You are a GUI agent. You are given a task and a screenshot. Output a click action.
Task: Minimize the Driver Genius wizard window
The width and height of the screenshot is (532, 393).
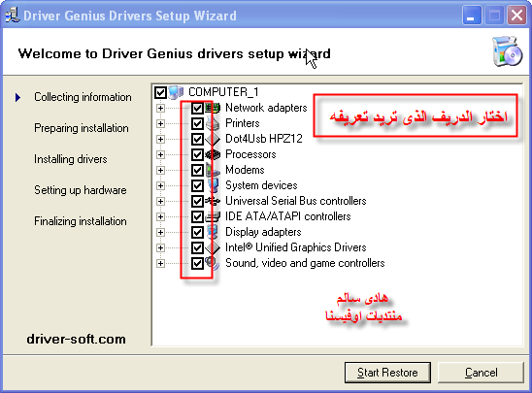pyautogui.click(x=472, y=16)
